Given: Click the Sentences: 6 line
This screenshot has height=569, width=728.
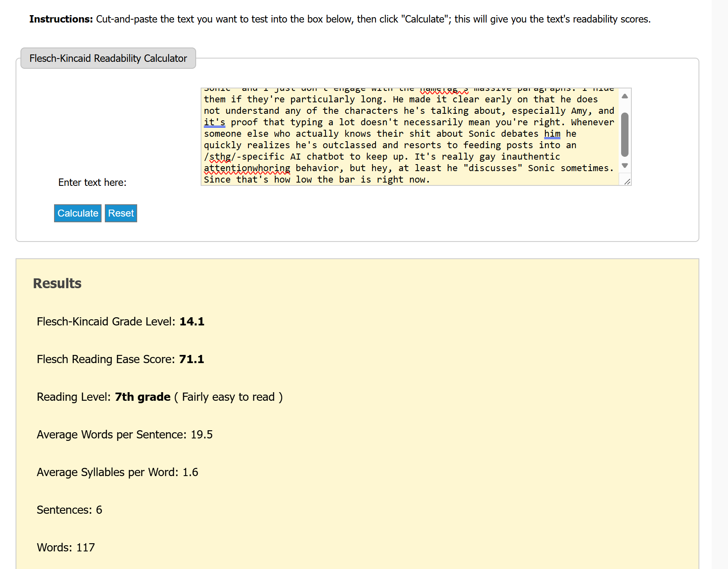Looking at the screenshot, I should tap(70, 510).
